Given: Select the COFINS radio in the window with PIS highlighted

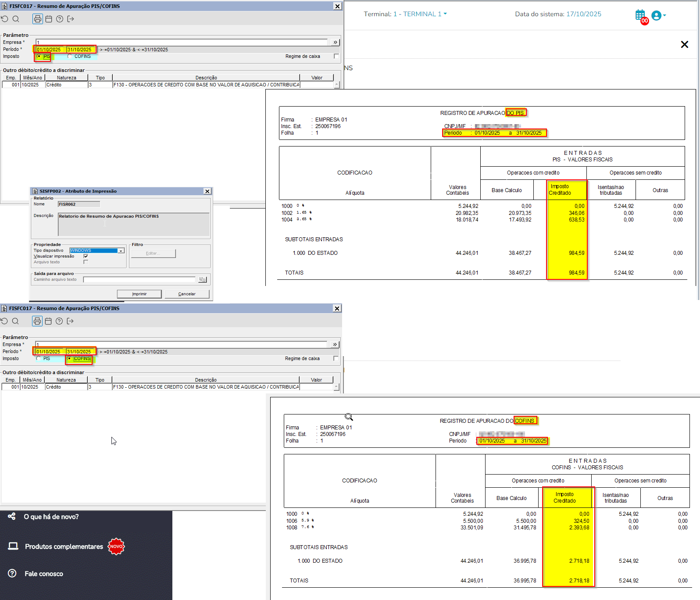Looking at the screenshot, I should [x=70, y=56].
